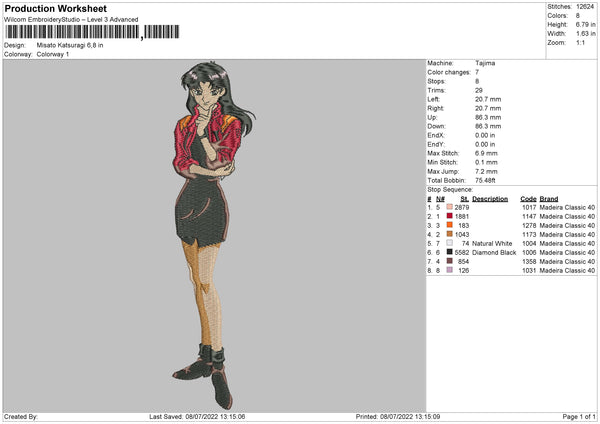Click the peach color swatch for code 1017

pos(450,207)
